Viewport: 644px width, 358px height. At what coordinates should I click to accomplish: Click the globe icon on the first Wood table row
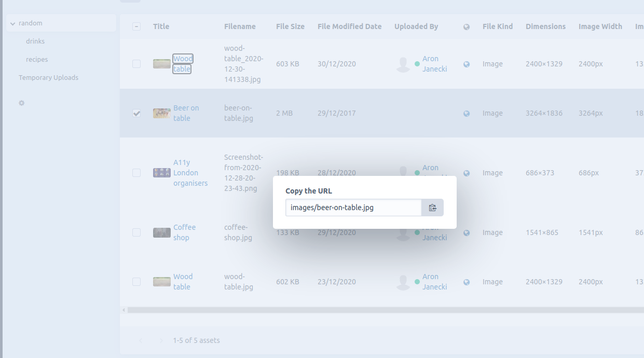pyautogui.click(x=466, y=64)
